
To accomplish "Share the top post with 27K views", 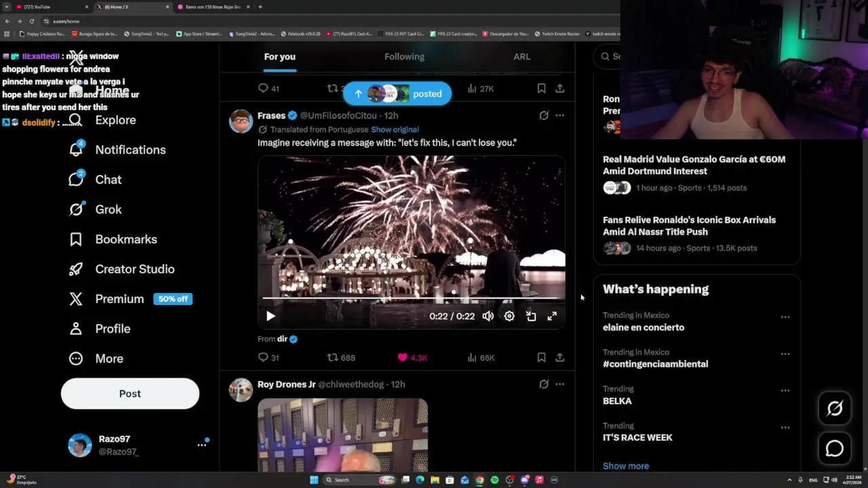I will [x=559, y=88].
